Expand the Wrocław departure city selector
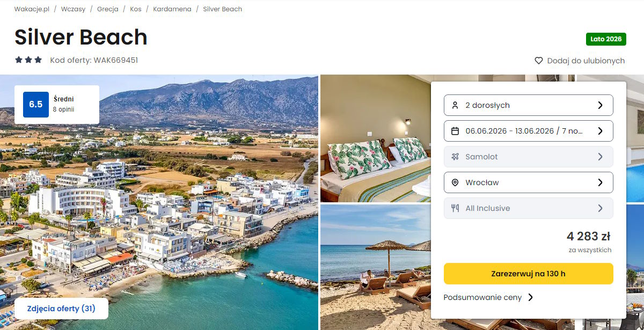This screenshot has width=644, height=330. coord(528,182)
